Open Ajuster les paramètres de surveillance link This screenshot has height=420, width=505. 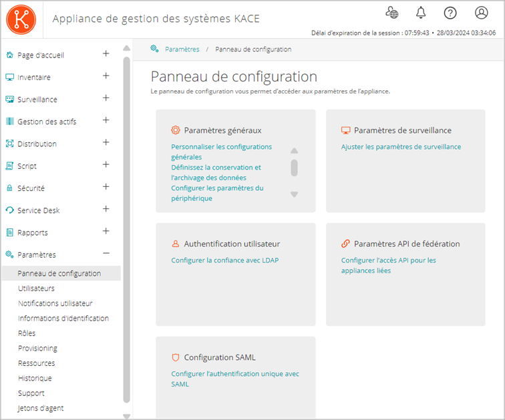(x=401, y=147)
